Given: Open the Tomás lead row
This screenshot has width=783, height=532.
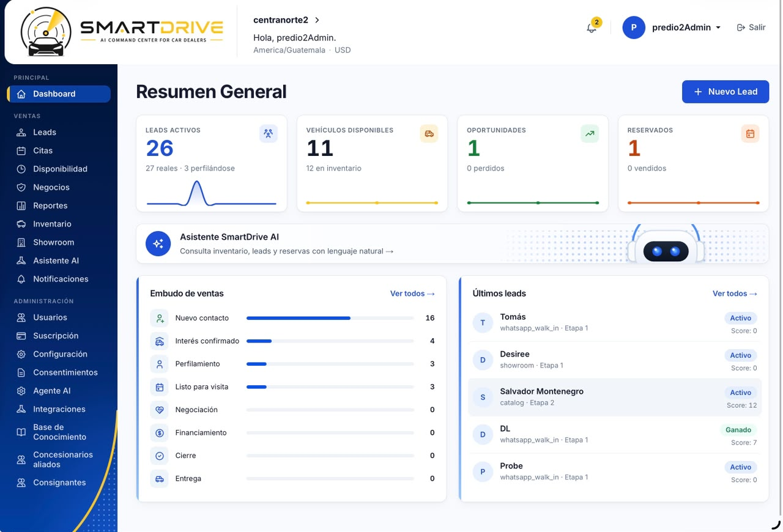Looking at the screenshot, I should 615,323.
